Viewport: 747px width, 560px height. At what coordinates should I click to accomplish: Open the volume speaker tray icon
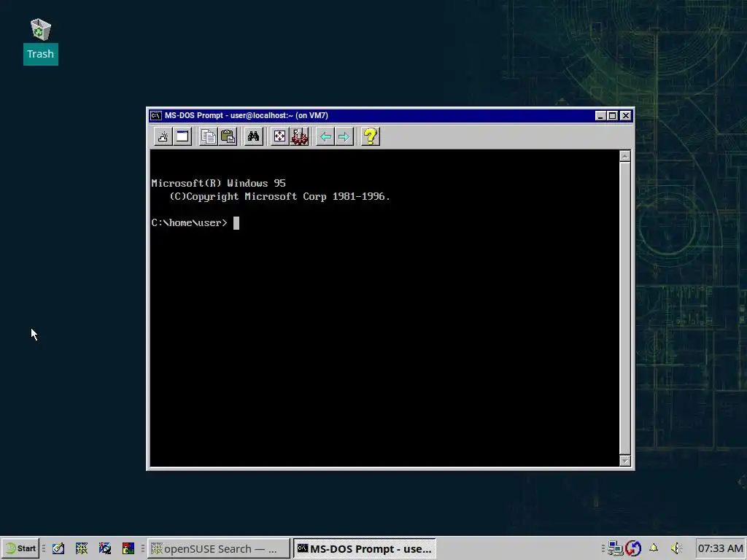pyautogui.click(x=676, y=548)
